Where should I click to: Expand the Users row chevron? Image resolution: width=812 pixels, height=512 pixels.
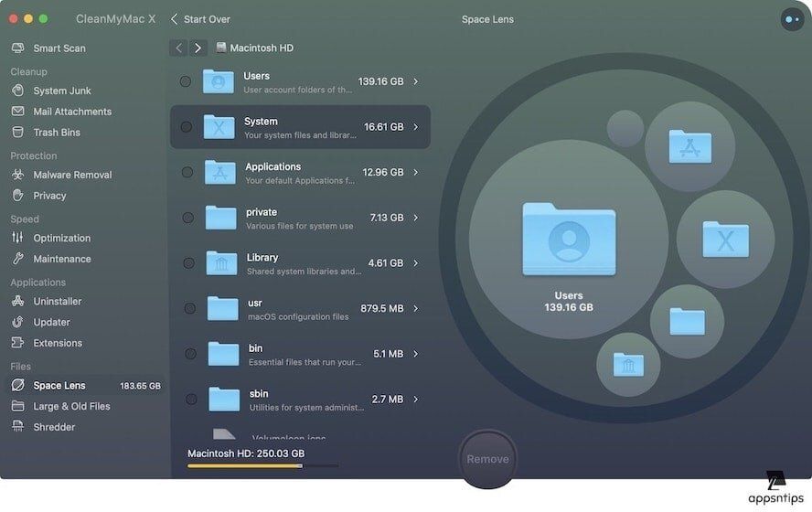[x=416, y=81]
